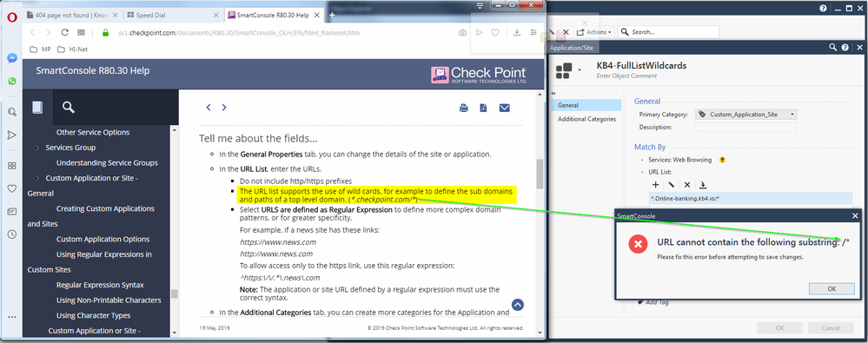Open history clock in the Opera sidebar
This screenshot has height=343, width=868.
pyautogui.click(x=11, y=234)
